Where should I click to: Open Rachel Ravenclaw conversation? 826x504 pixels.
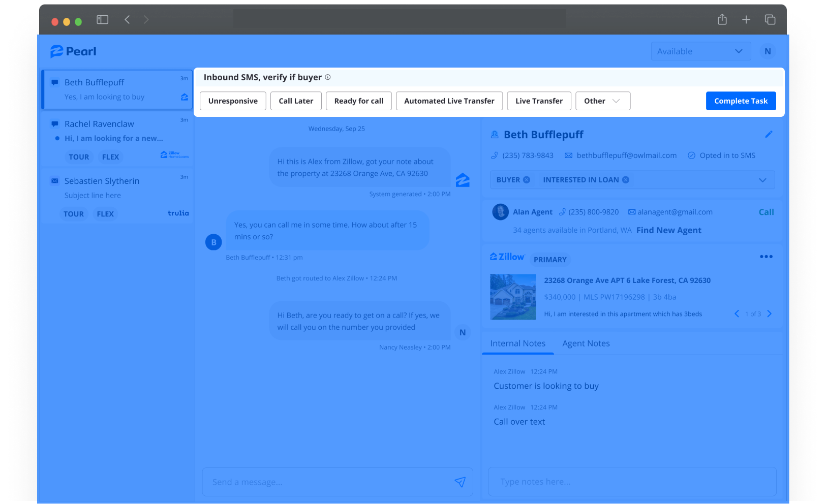[117, 139]
